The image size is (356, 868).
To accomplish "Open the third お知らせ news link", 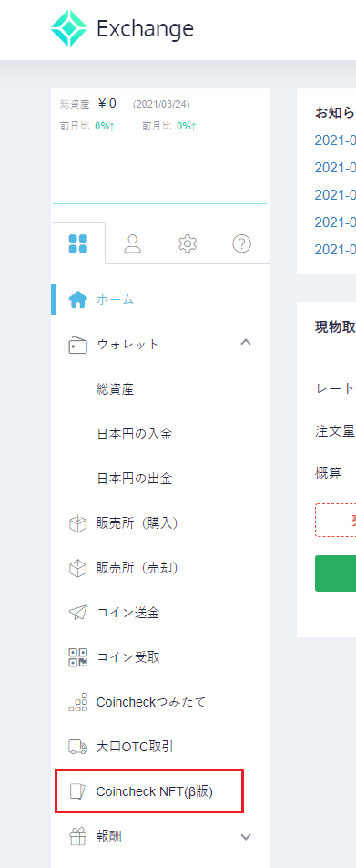I will point(335,195).
